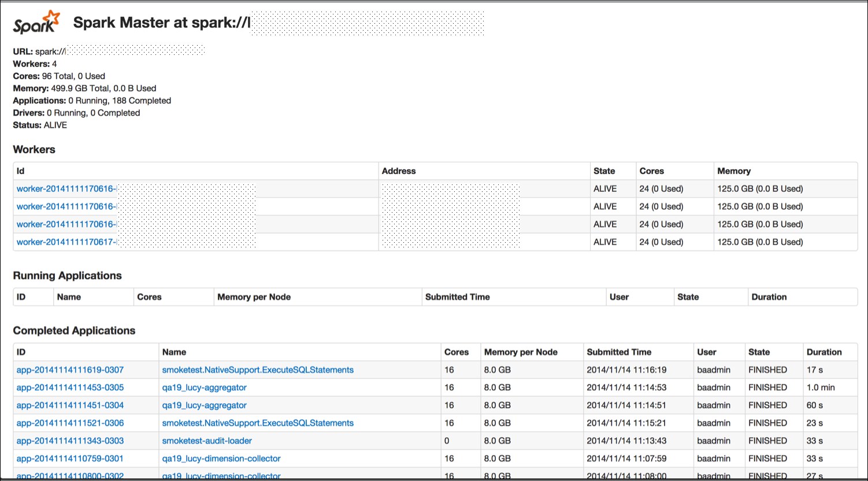The height and width of the screenshot is (481, 868).
Task: Click Memory header in Workers table
Action: (734, 171)
